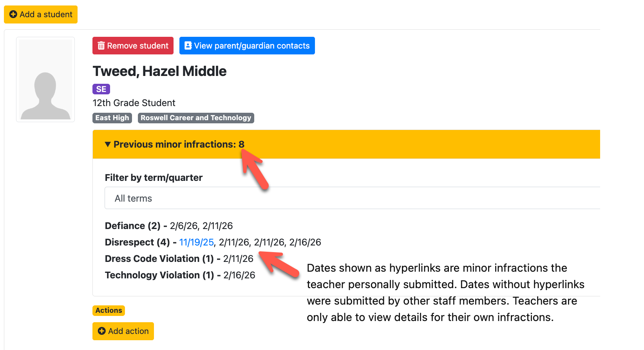Collapse the Previous minor infractions triangle
This screenshot has height=350, width=644.
click(108, 144)
